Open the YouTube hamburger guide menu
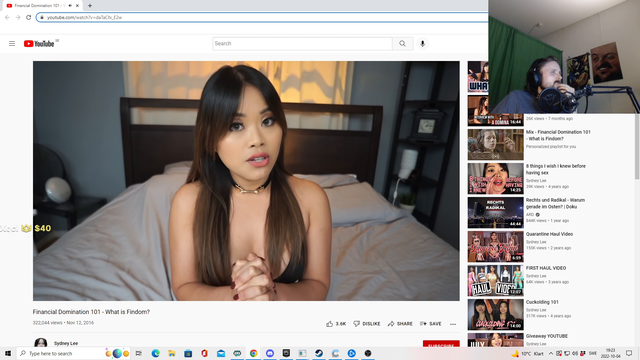Image resolution: width=640 pixels, height=360 pixels. tap(12, 44)
